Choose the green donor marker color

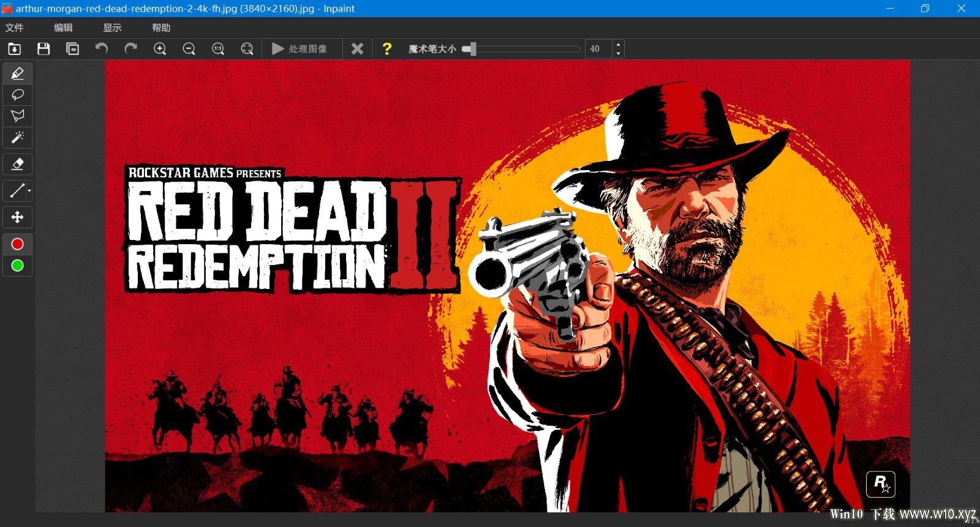click(18, 266)
